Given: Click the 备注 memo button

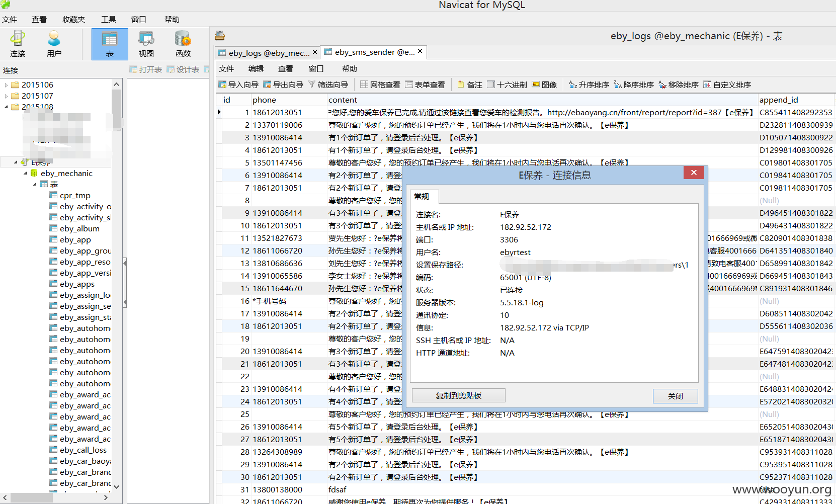Looking at the screenshot, I should pos(469,85).
